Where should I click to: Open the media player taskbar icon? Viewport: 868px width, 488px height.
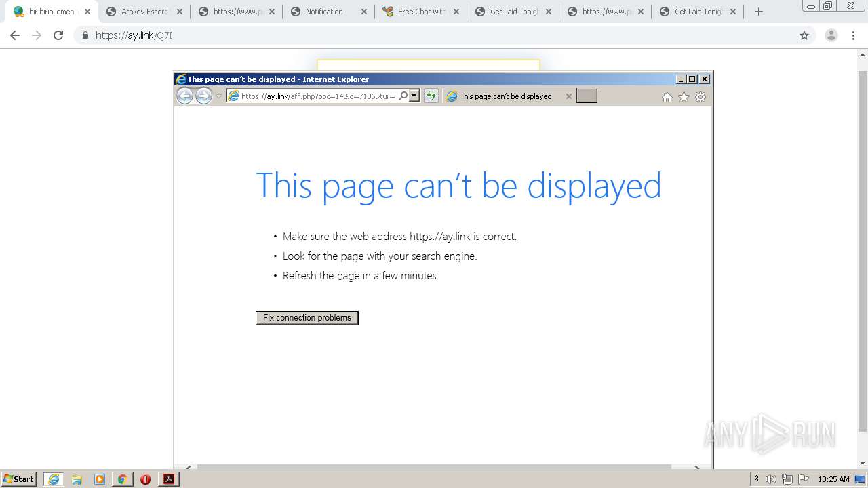click(100, 479)
